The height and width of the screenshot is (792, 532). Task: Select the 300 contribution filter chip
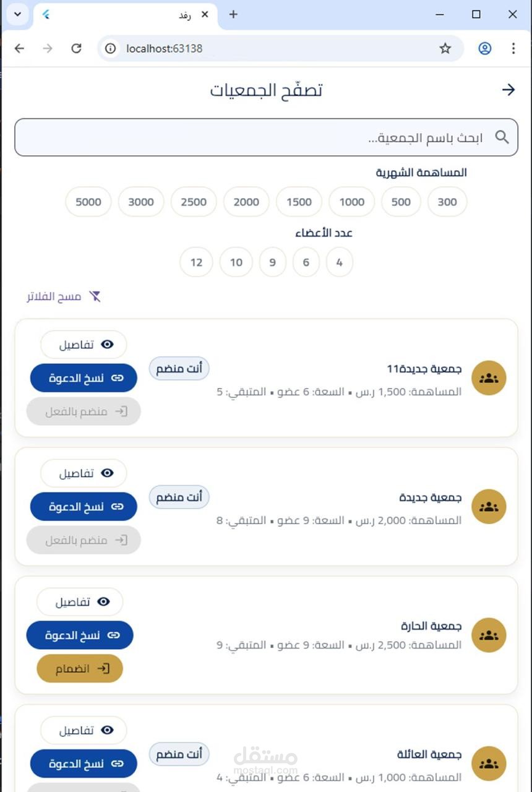447,202
